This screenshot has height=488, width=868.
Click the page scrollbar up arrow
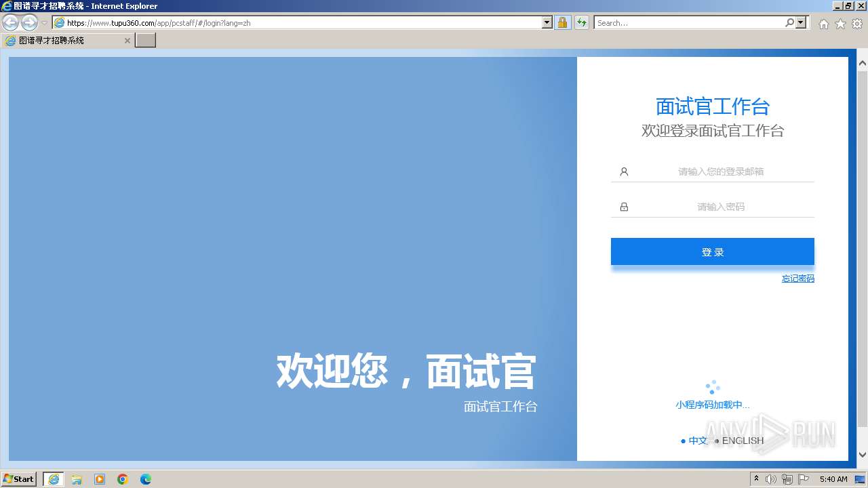click(863, 64)
